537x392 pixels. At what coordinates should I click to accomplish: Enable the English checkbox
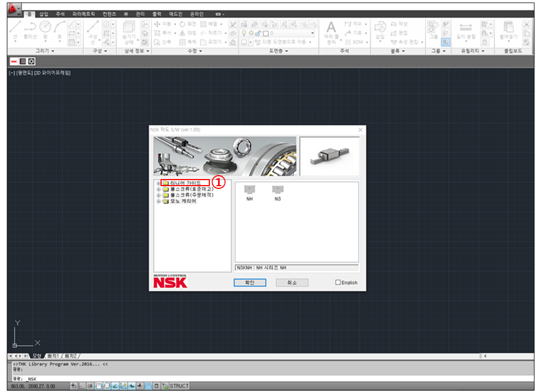pyautogui.click(x=338, y=283)
